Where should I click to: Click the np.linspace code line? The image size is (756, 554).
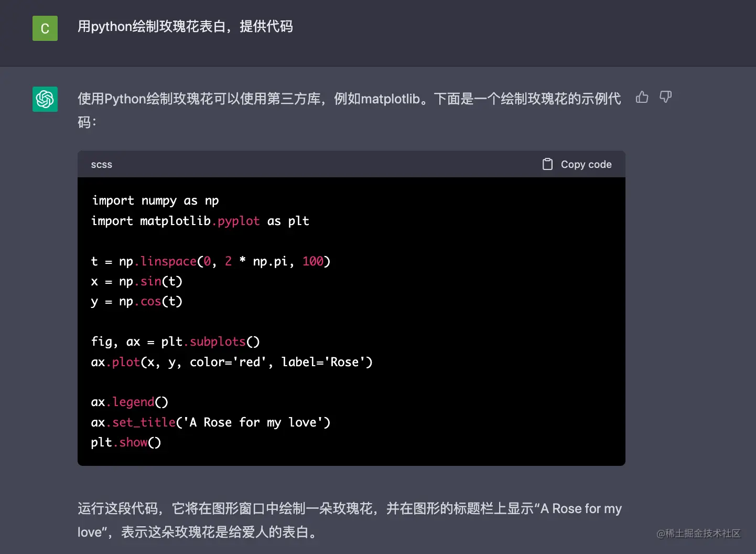211,261
